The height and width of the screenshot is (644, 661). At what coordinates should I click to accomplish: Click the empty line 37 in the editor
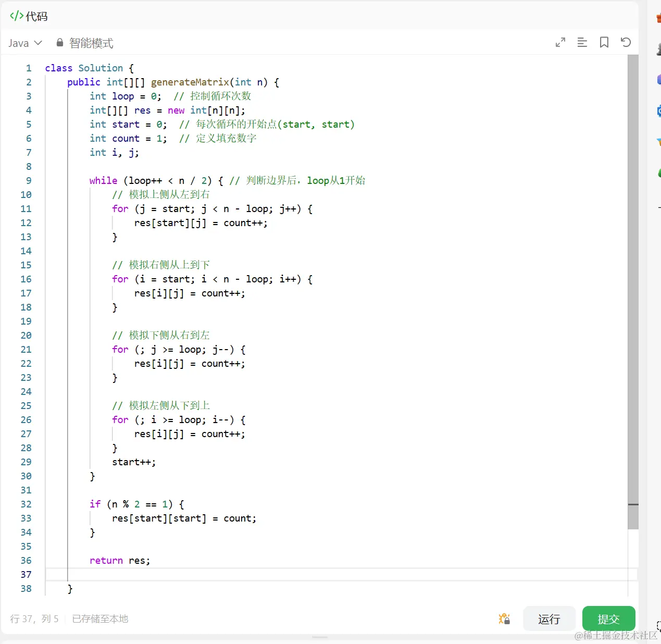[341, 574]
